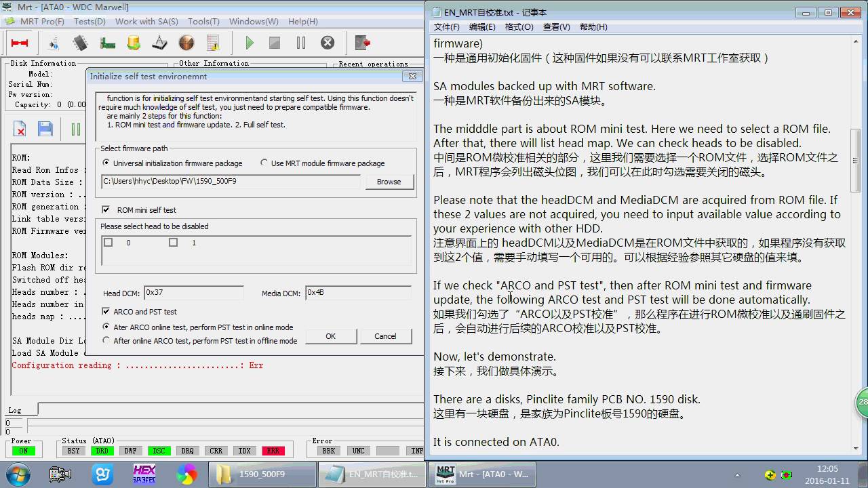Click OK in Initialize self test dialog
868x488 pixels.
[x=330, y=336]
